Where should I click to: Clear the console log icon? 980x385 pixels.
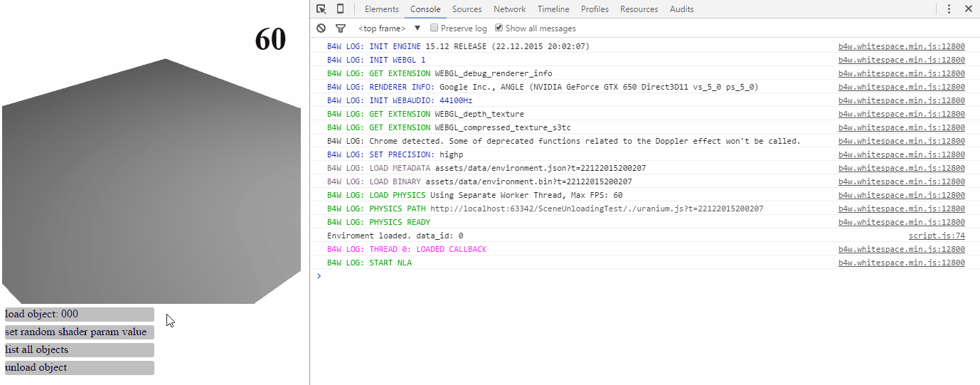coord(321,28)
